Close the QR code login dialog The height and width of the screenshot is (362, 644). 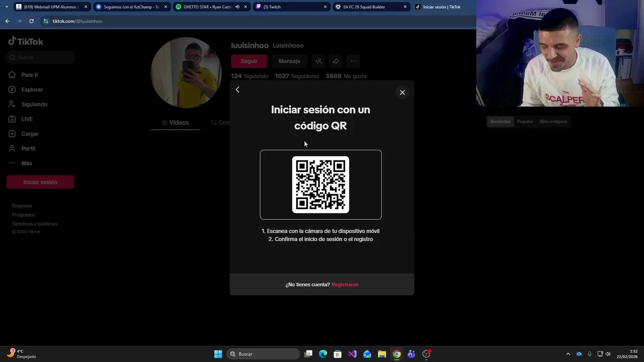pyautogui.click(x=402, y=93)
